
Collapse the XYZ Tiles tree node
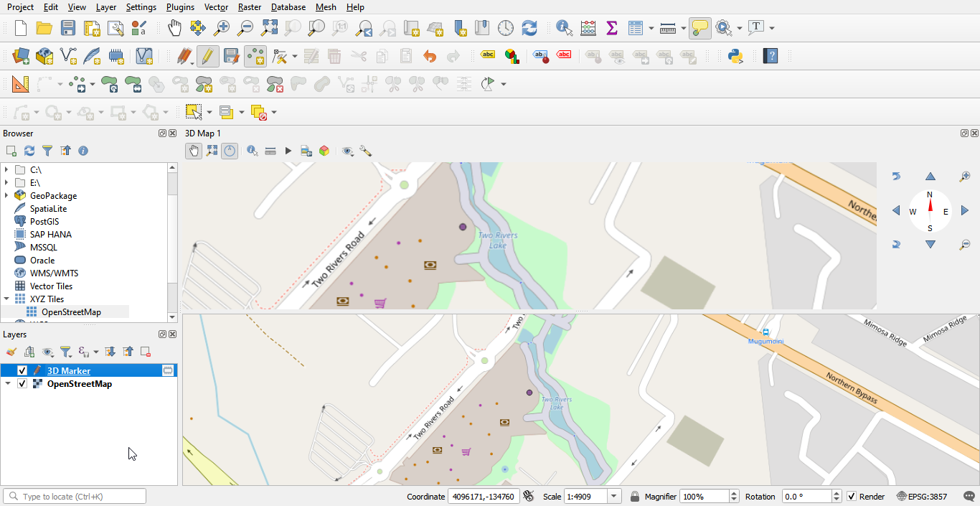click(x=6, y=299)
